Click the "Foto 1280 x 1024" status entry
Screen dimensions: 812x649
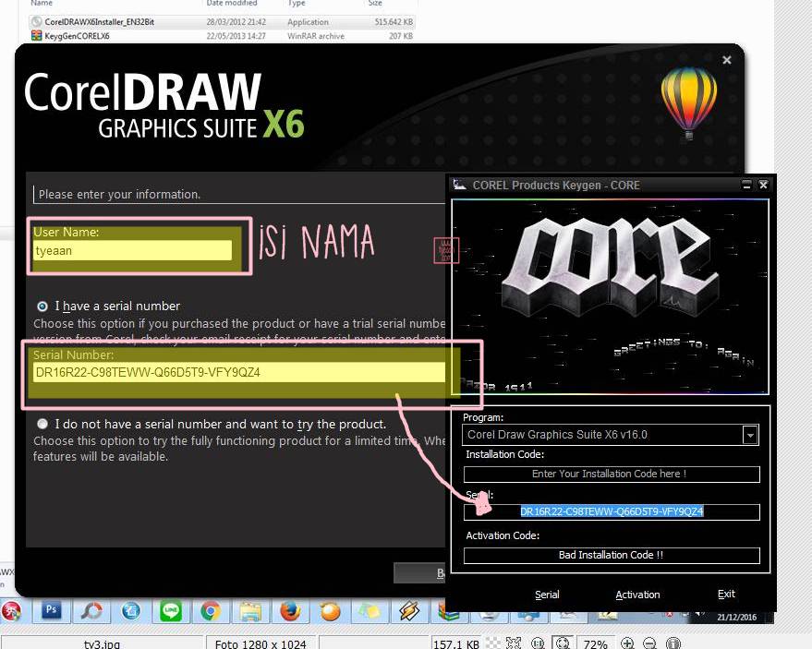coord(261,643)
